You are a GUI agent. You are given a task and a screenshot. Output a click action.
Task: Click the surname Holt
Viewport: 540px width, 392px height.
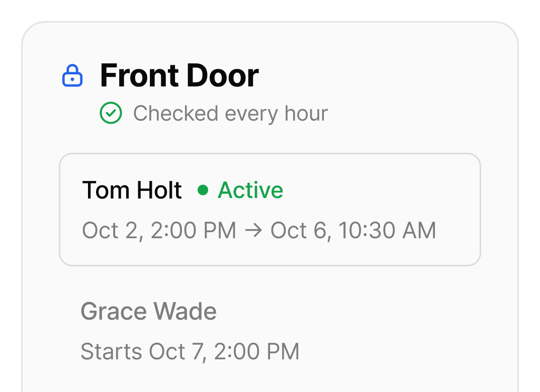click(x=159, y=190)
